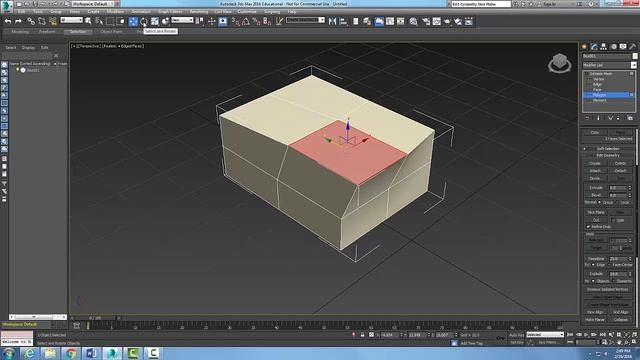Open the Graph Editors menu
This screenshot has width=640, height=360.
tap(170, 11)
